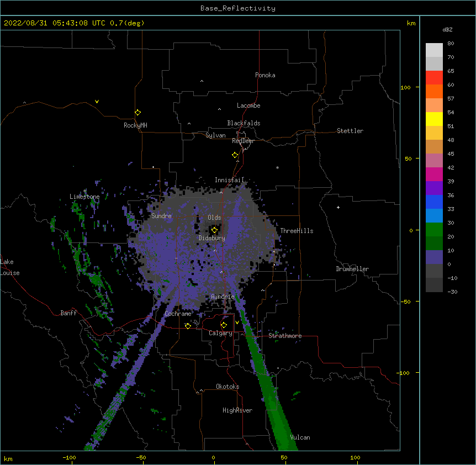Screen dimensions: 476x465
Task: Click the yellow V marker in the northwest
Action: click(x=97, y=102)
